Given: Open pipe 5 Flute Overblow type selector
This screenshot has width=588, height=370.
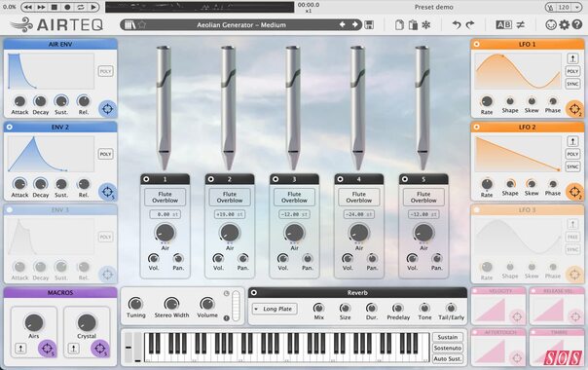Looking at the screenshot, I should [x=423, y=197].
